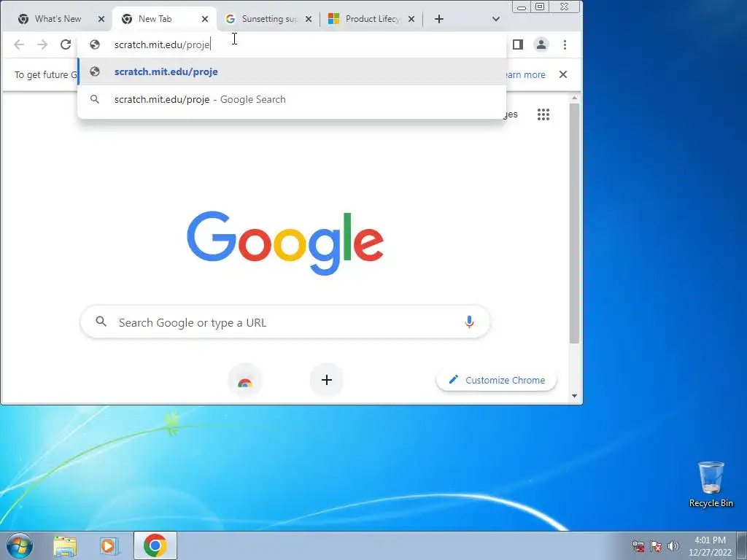Click the scrollbar up arrow
Image resolution: width=747 pixels, height=560 pixels.
point(575,98)
